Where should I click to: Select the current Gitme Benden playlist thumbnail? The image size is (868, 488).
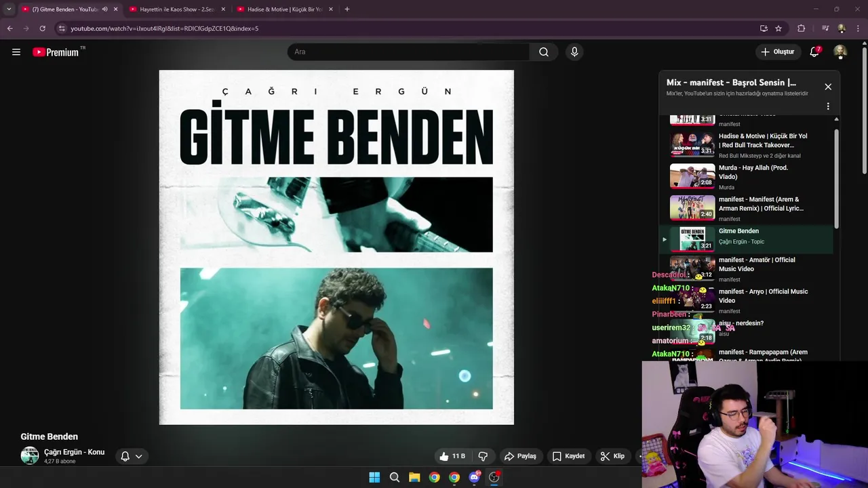[692, 239]
